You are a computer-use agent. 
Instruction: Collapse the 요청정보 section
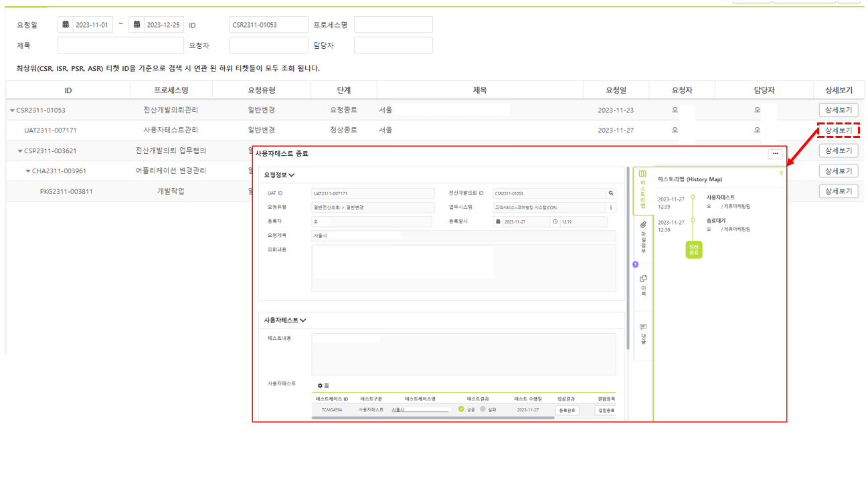tap(292, 175)
